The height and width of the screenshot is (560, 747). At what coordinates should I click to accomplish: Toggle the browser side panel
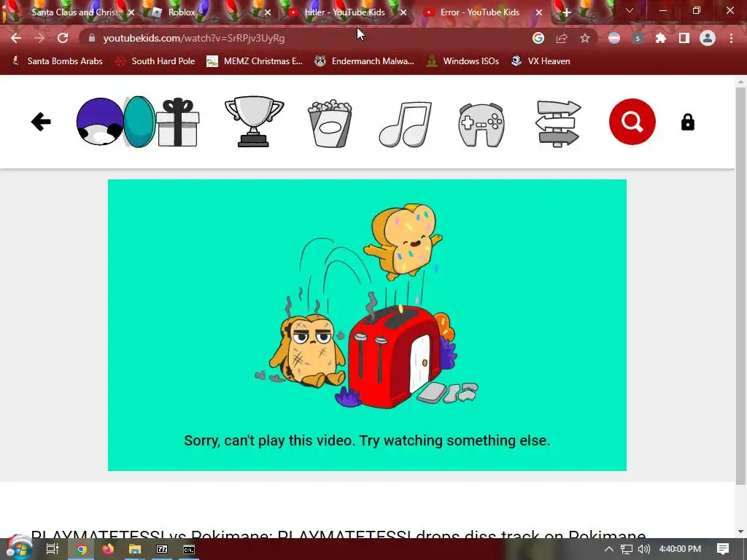pyautogui.click(x=684, y=38)
